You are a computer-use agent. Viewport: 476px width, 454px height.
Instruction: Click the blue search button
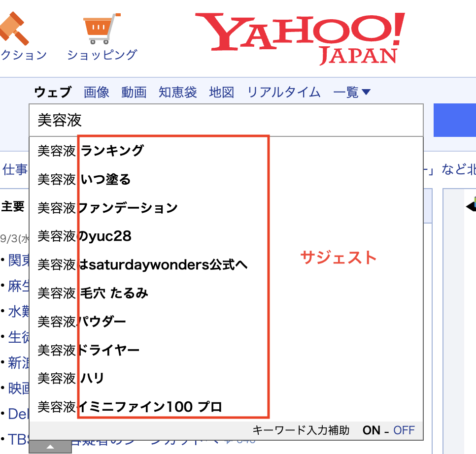[454, 120]
